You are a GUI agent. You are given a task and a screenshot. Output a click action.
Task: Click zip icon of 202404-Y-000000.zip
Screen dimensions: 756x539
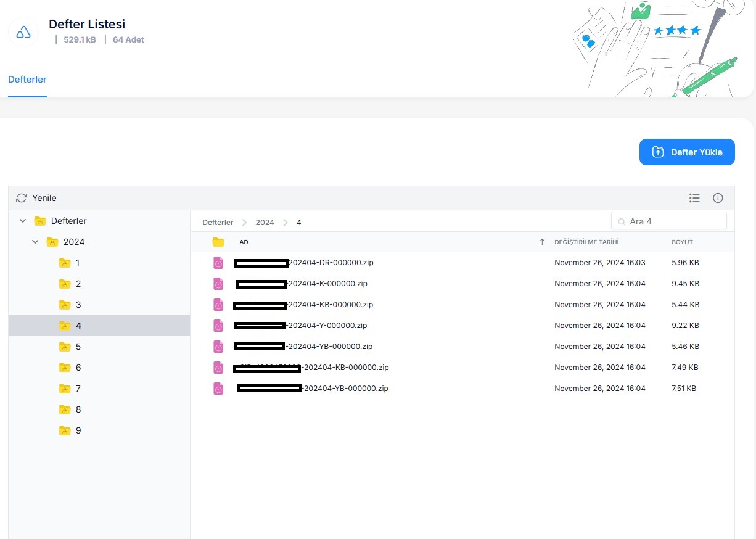coord(218,326)
